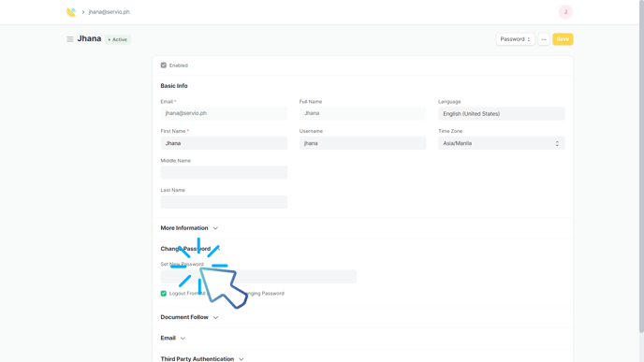Expand the Email section
Viewport: 644px width, 362px height.
coord(173,339)
